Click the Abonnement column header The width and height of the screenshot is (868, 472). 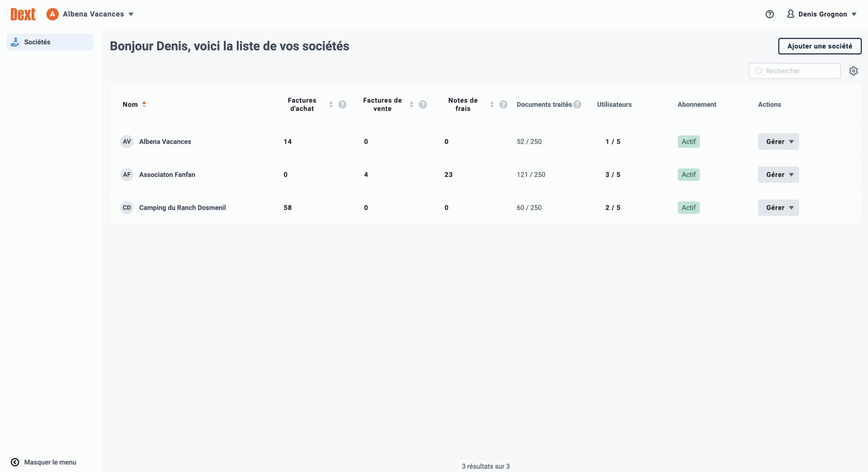coord(697,104)
